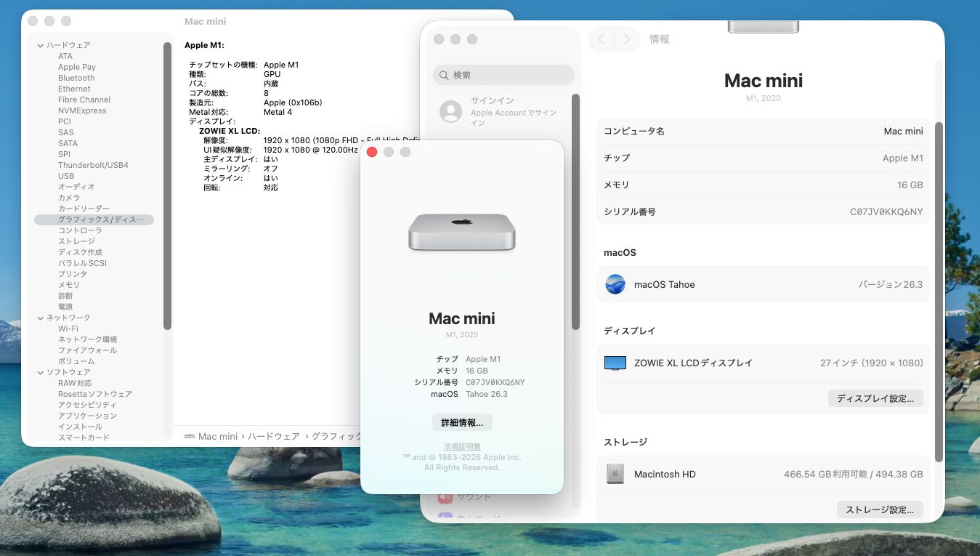Click the ZOWIE XL LCD: heading in the graphics details
Viewport: 980px width, 556px height.
(230, 131)
